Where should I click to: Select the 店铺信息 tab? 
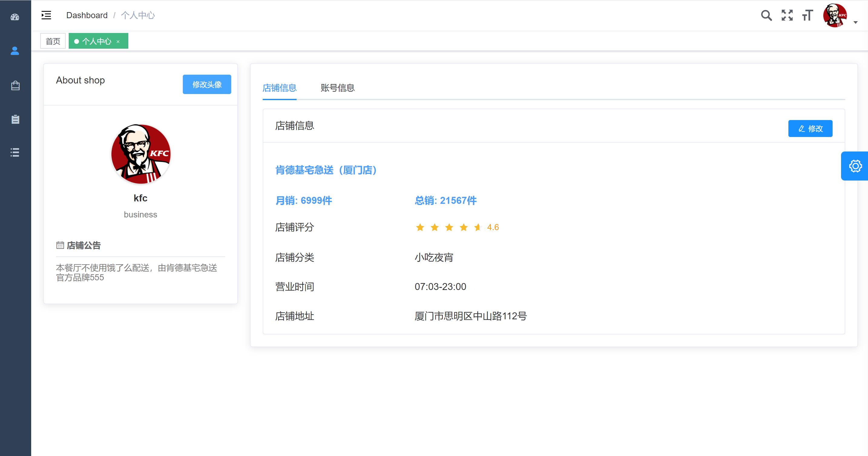pos(279,88)
